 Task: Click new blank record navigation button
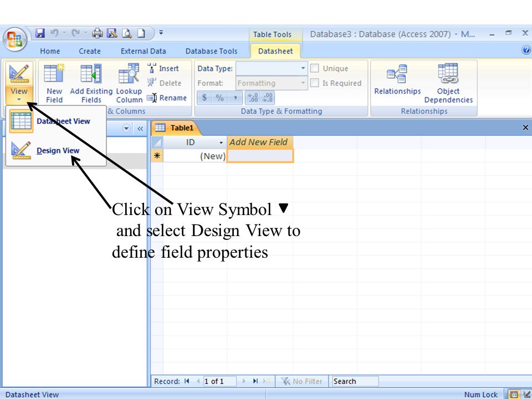click(267, 381)
